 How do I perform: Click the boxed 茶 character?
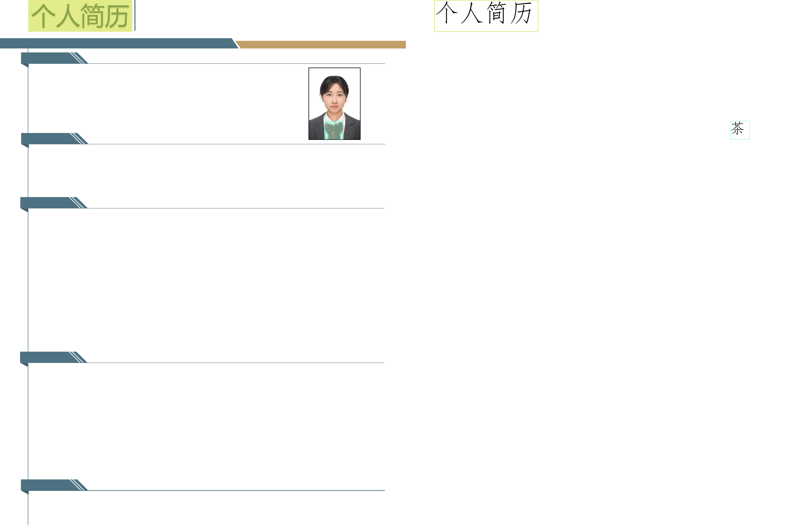[739, 130]
